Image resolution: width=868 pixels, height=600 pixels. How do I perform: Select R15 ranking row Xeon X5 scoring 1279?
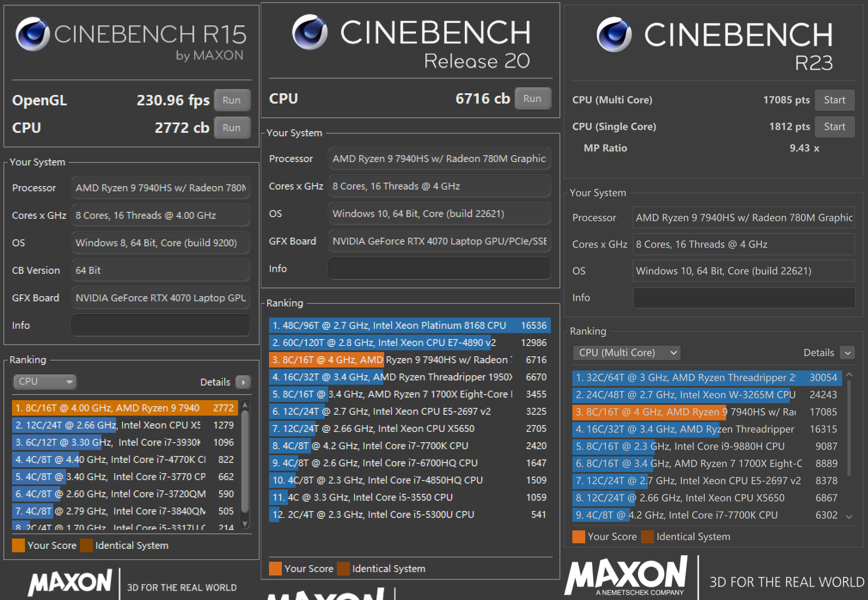(x=125, y=425)
